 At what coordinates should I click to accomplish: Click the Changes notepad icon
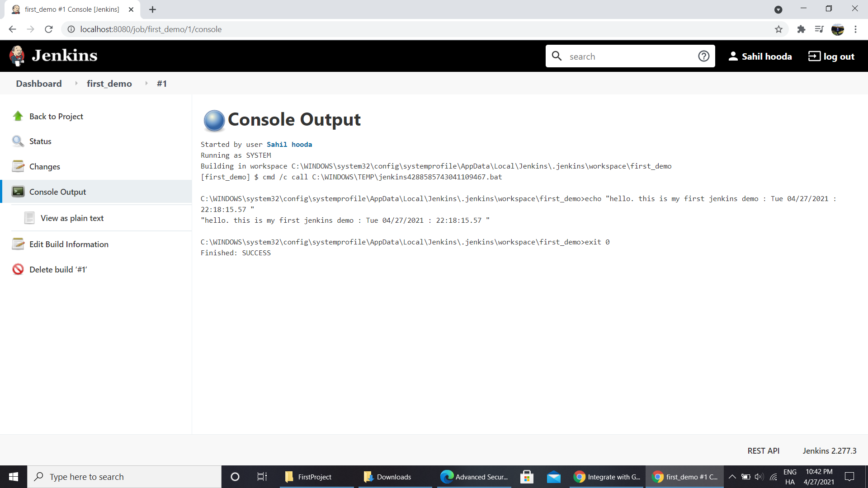click(x=18, y=166)
